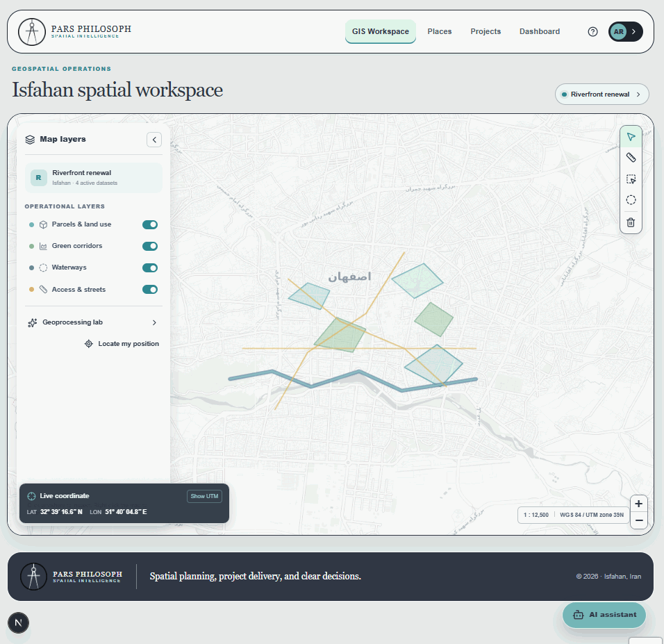
Task: Click the WGS 84 / UTM zone 39N label
Action: pos(592,515)
